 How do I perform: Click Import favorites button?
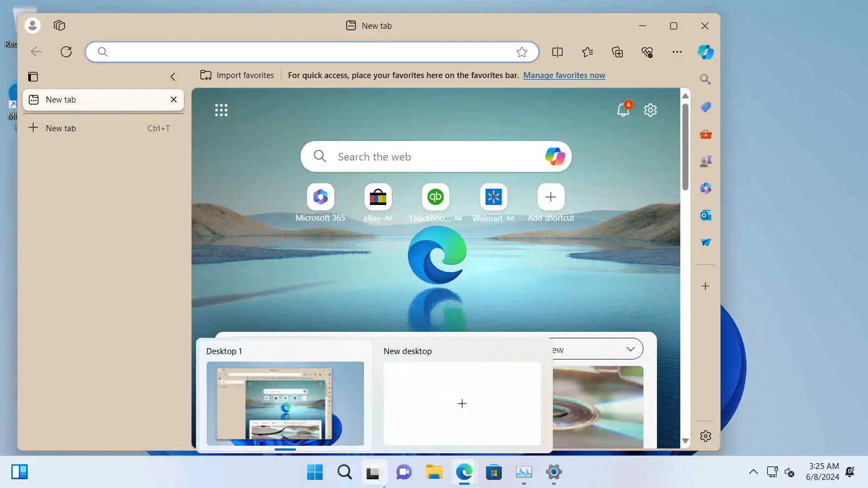(237, 75)
